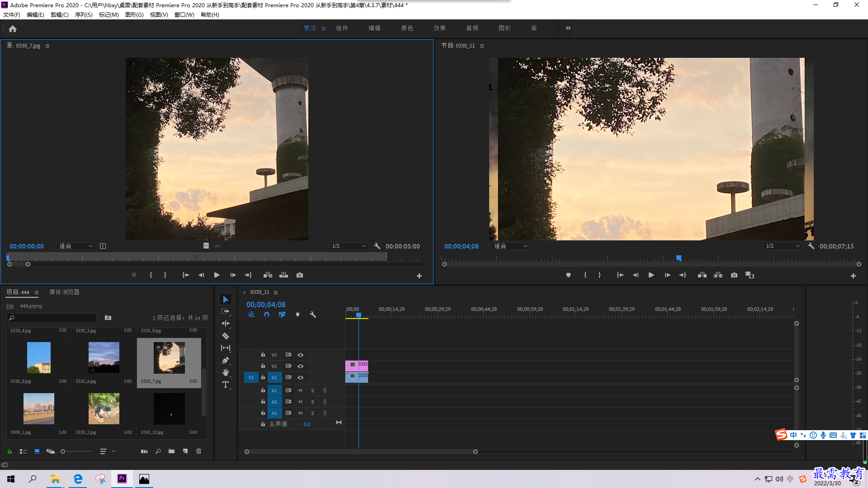Open comparison view in Program monitor
This screenshot has height=488, width=868.
(x=750, y=275)
